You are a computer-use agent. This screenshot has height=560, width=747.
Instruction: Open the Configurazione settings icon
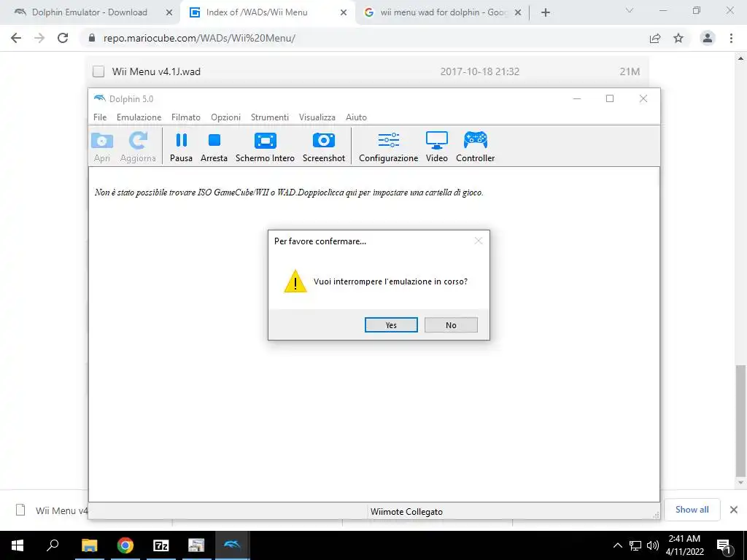(x=388, y=147)
